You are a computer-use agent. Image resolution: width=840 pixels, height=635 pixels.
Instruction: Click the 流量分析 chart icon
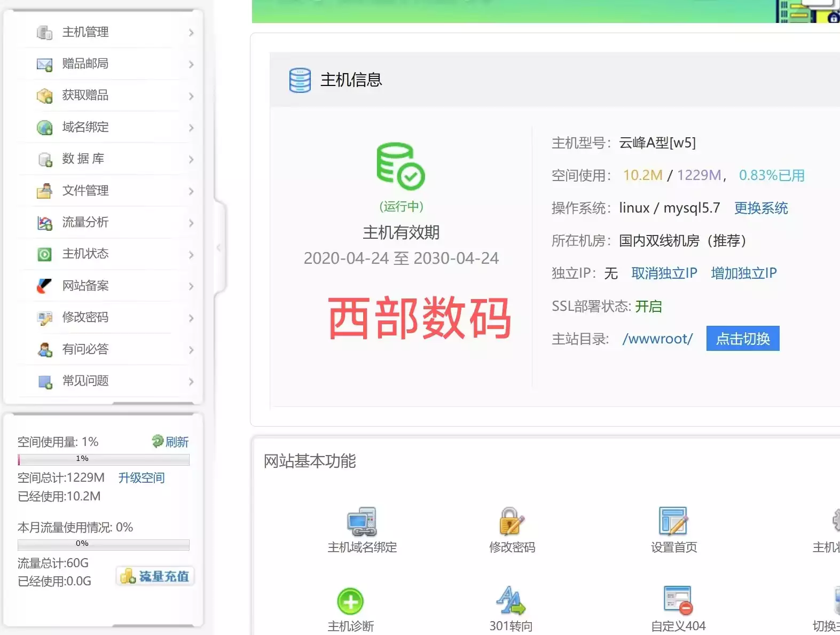[x=44, y=223]
